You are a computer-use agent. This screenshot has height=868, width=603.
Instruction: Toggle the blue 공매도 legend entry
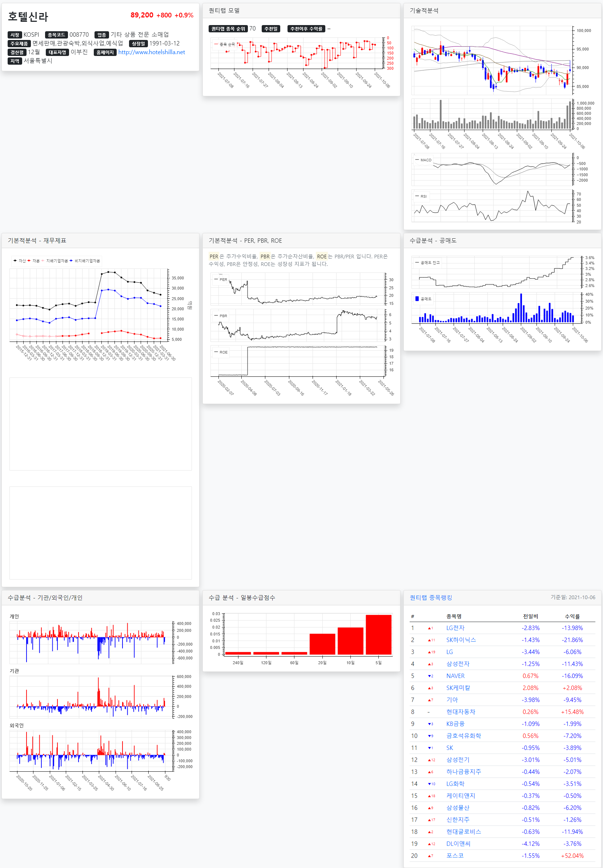click(x=423, y=299)
